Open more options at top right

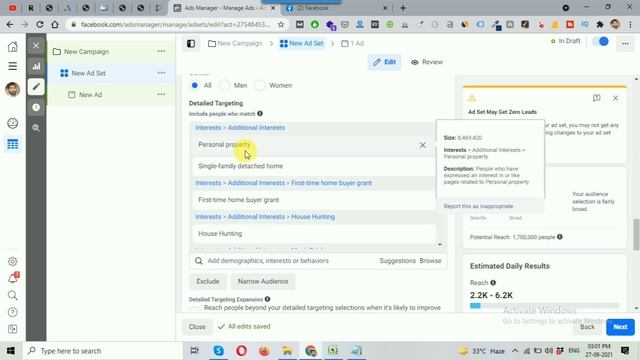(x=625, y=44)
